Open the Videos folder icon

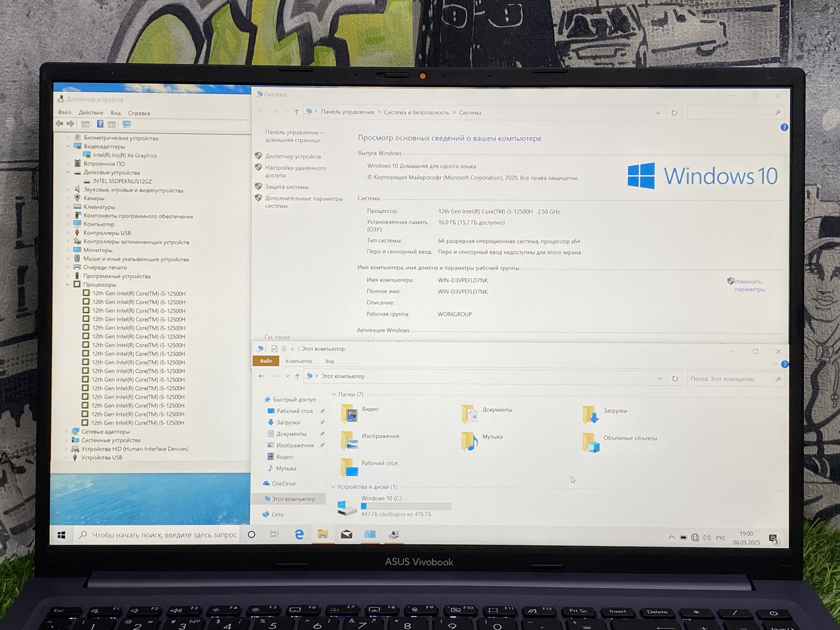[x=349, y=413]
